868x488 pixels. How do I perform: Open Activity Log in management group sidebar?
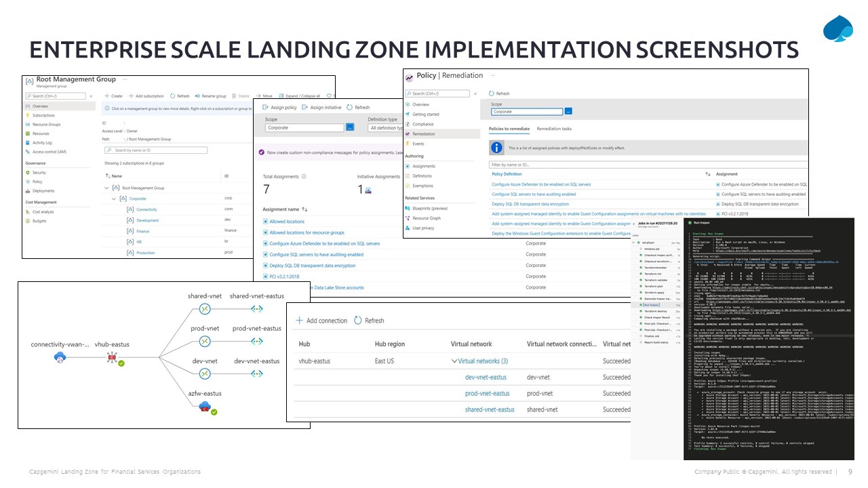[x=42, y=143]
